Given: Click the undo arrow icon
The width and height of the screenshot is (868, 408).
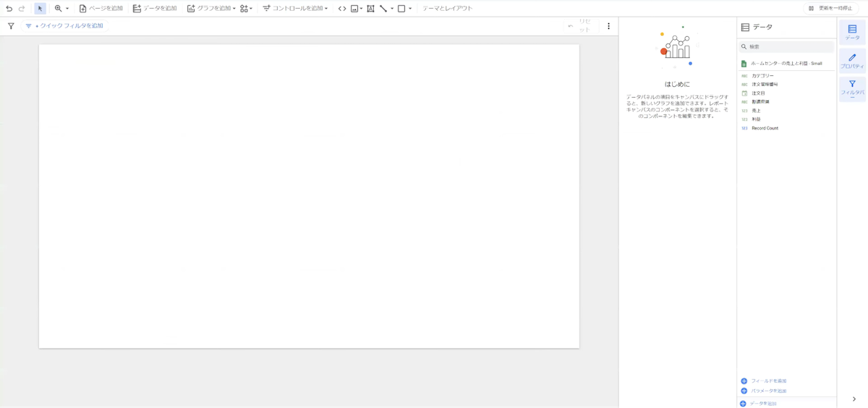Looking at the screenshot, I should [x=9, y=9].
